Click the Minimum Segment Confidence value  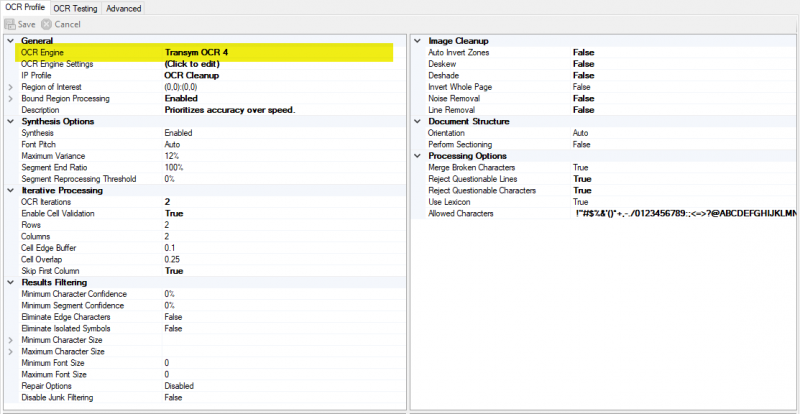(169, 305)
